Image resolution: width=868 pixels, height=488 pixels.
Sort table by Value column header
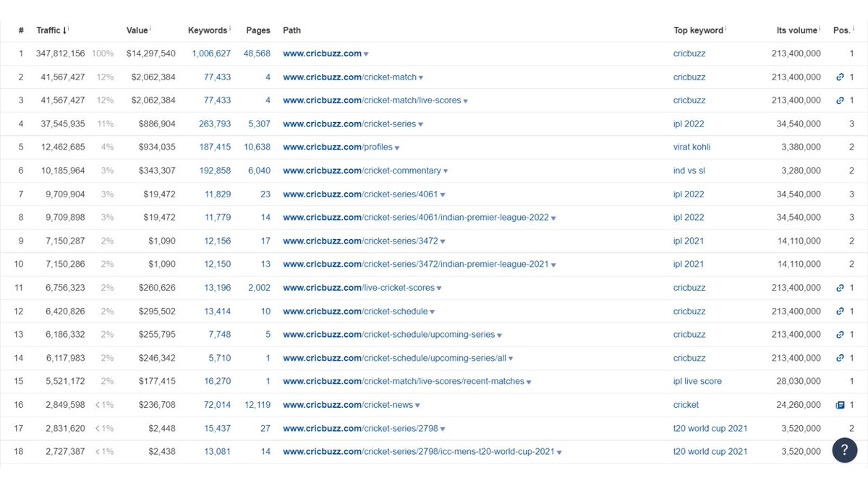coord(137,30)
